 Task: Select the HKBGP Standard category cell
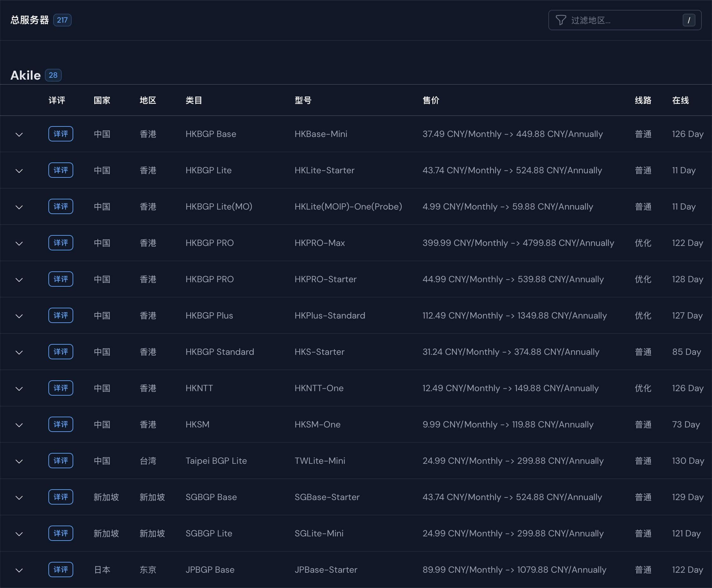pos(220,352)
